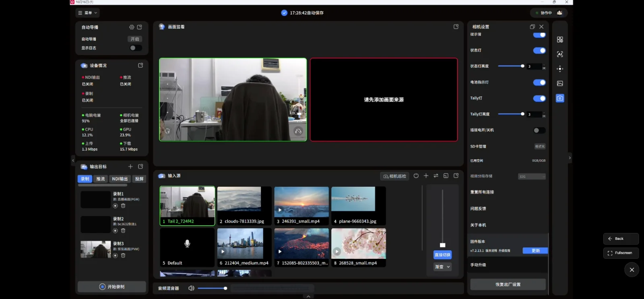Add a new input source with the plus icon
The width and height of the screenshot is (644, 299).
[x=426, y=176]
